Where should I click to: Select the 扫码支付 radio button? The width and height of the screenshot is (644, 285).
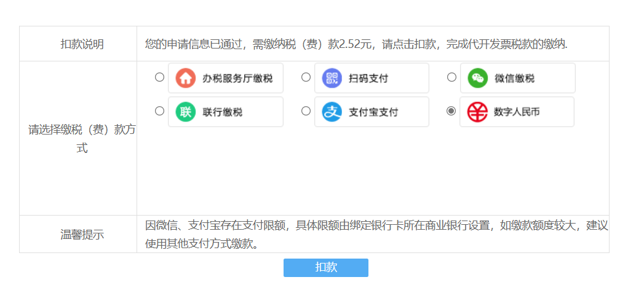point(306,77)
